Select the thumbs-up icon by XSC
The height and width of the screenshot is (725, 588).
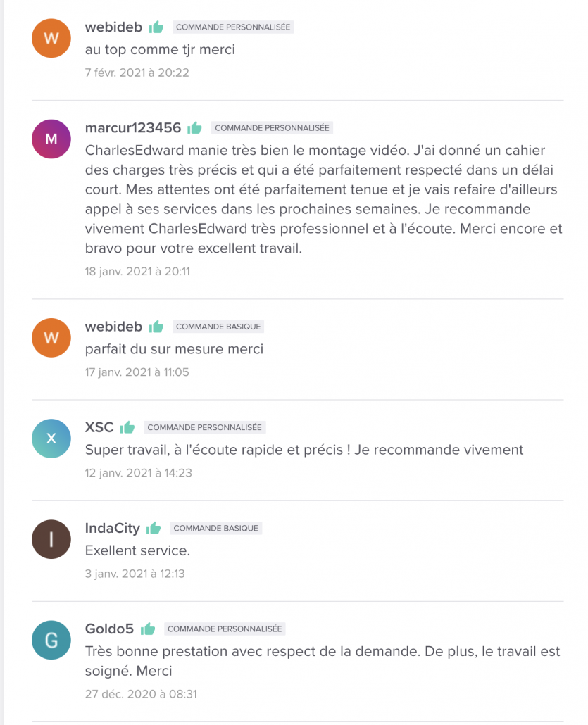(x=127, y=427)
